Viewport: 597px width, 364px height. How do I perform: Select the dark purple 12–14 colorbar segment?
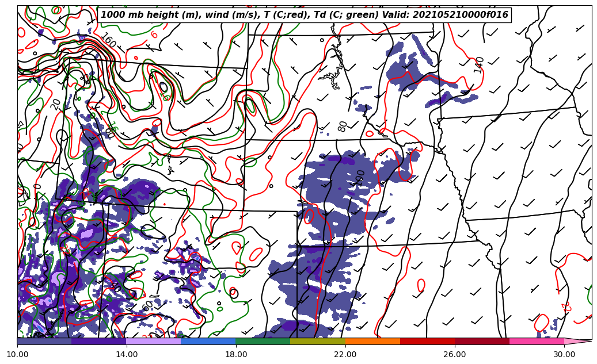click(x=99, y=341)
